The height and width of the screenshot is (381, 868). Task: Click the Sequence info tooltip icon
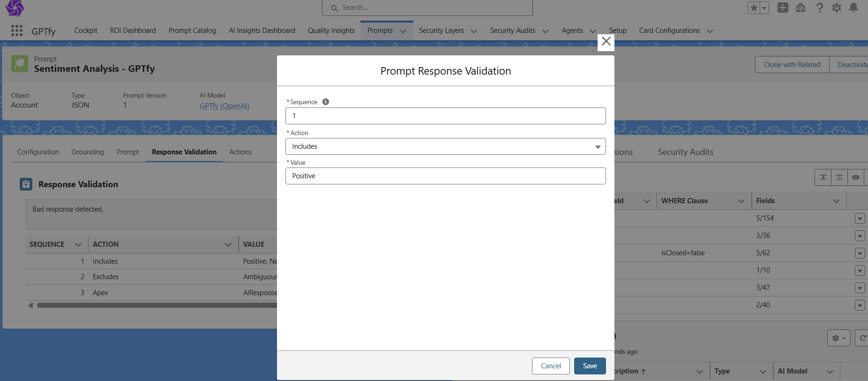point(326,102)
